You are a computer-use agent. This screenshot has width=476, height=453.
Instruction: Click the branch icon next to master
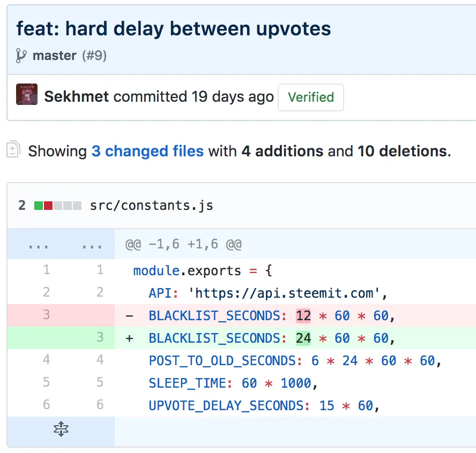21,55
